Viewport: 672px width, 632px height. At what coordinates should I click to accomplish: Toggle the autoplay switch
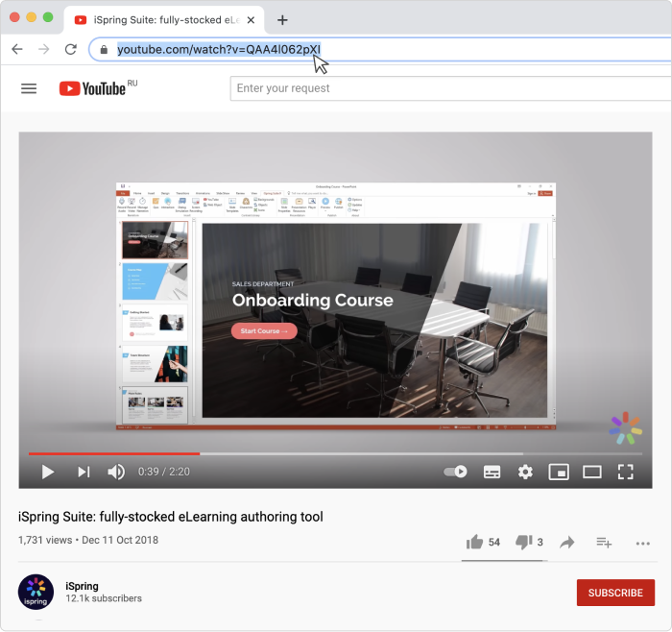(455, 472)
